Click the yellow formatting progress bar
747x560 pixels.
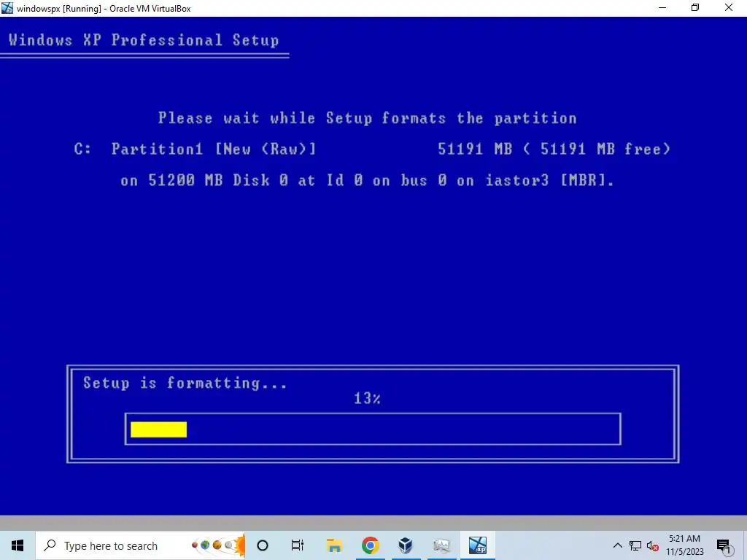point(158,429)
